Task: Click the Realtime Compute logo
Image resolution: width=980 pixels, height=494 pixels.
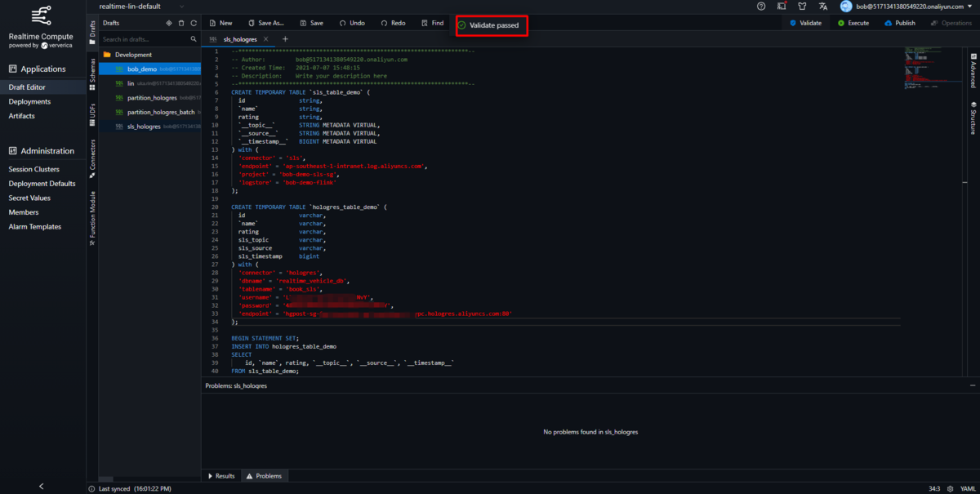Action: 41,28
